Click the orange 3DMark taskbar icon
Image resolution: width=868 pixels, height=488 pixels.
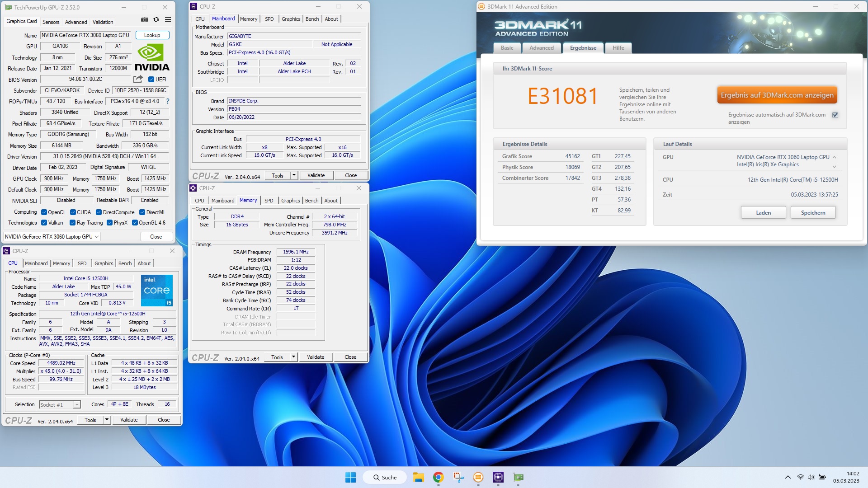pos(478,477)
